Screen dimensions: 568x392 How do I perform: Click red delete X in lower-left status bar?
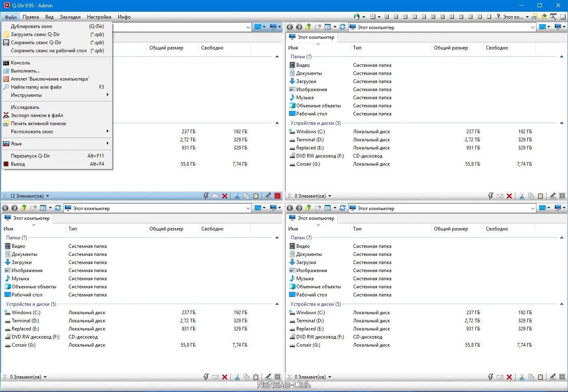pyautogui.click(x=225, y=377)
